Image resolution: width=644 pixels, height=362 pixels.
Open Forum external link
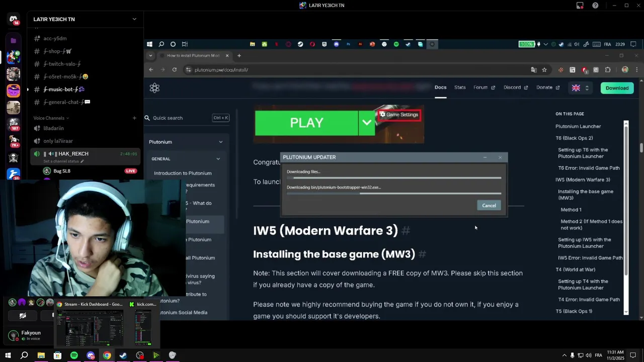coord(484,87)
